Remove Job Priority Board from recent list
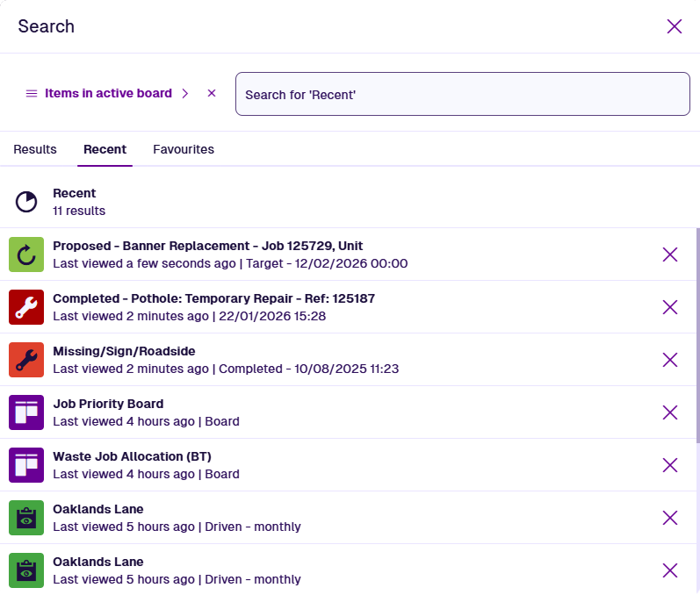 point(670,412)
